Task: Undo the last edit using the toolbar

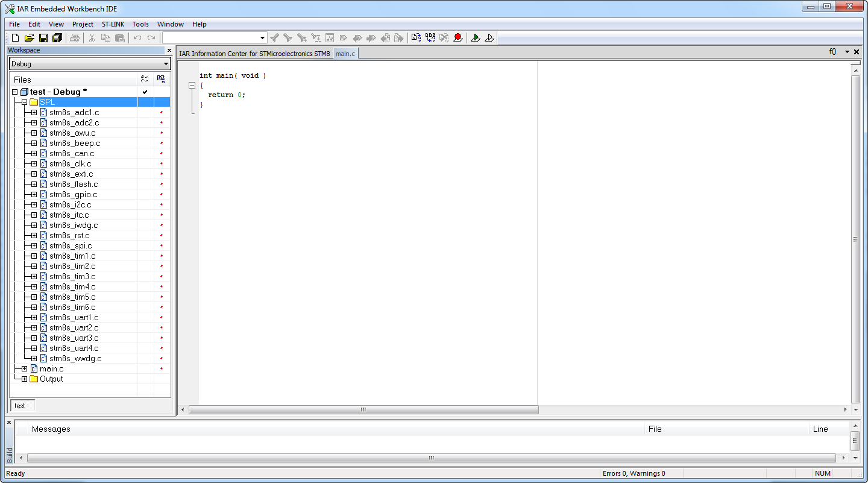Action: pyautogui.click(x=137, y=38)
